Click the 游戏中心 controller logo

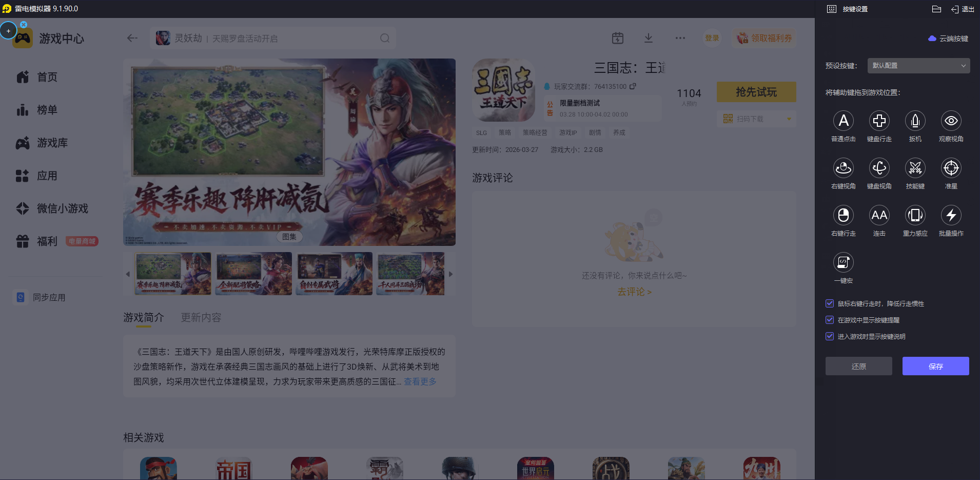[23, 39]
